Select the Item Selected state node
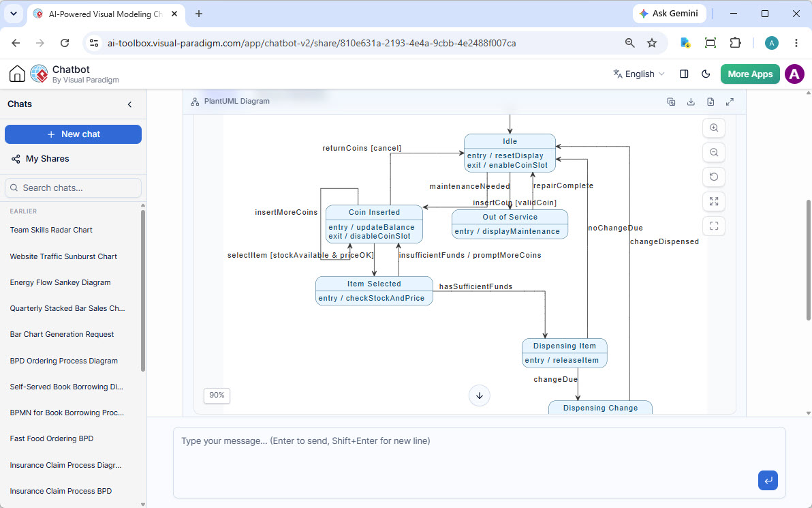Image resolution: width=812 pixels, height=508 pixels. [x=374, y=290]
